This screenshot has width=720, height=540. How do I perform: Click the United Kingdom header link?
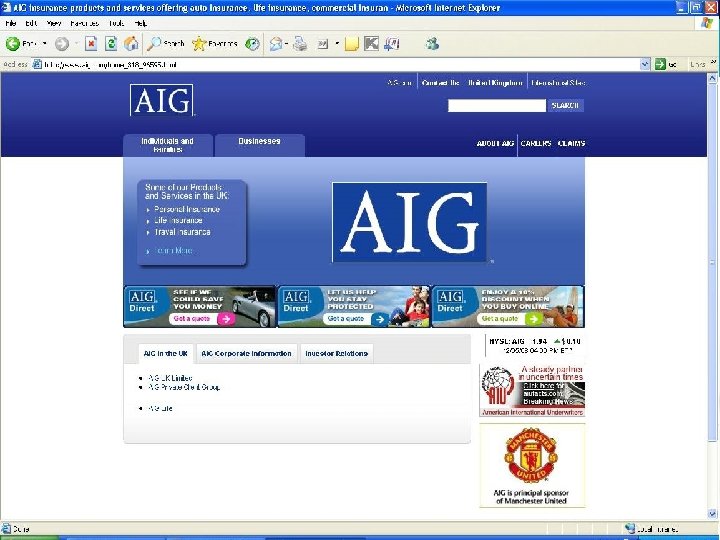click(495, 83)
